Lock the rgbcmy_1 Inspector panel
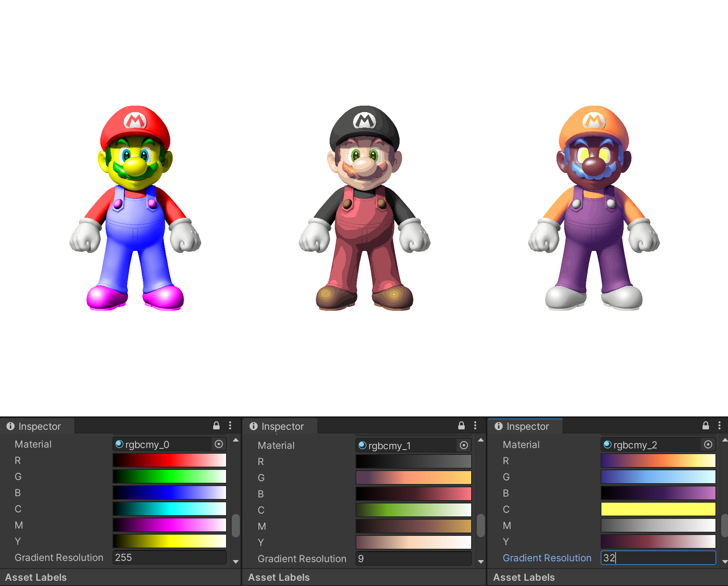The image size is (728, 586). [461, 425]
